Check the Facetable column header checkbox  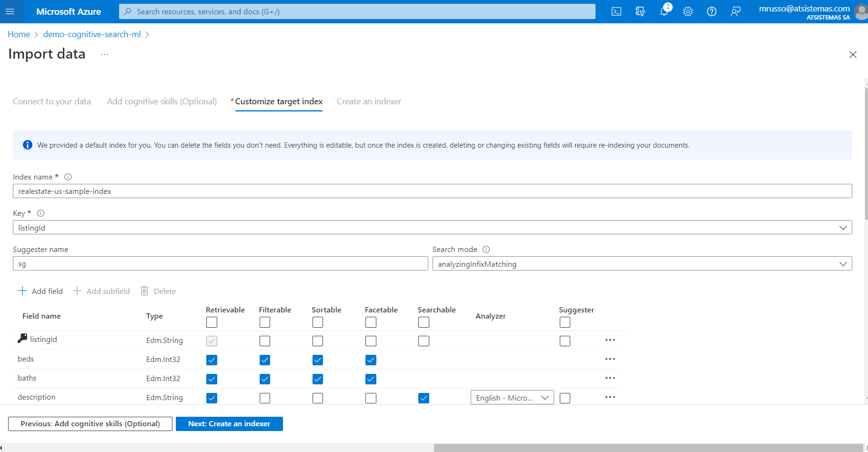click(x=371, y=322)
